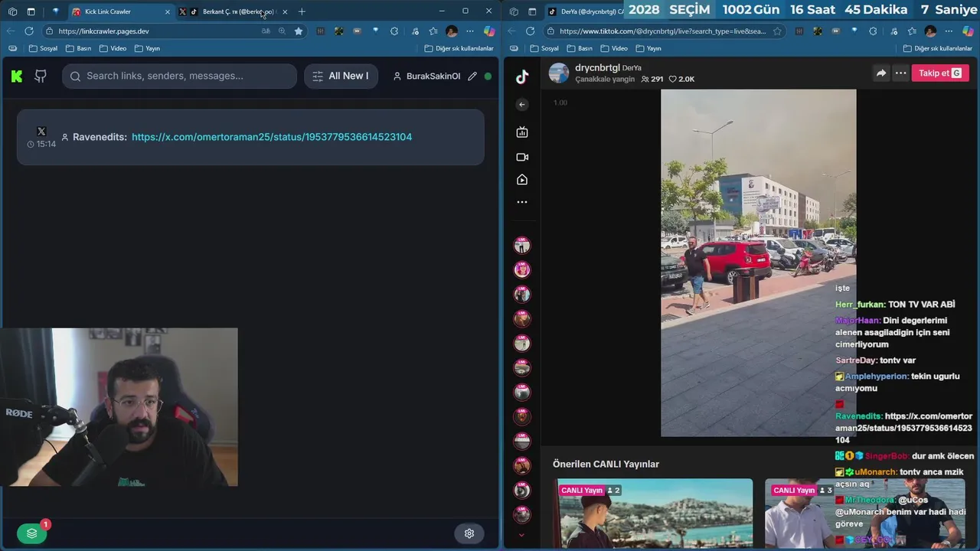This screenshot has height=551, width=980.
Task: Open a new tab in left browser
Action: click(302, 11)
